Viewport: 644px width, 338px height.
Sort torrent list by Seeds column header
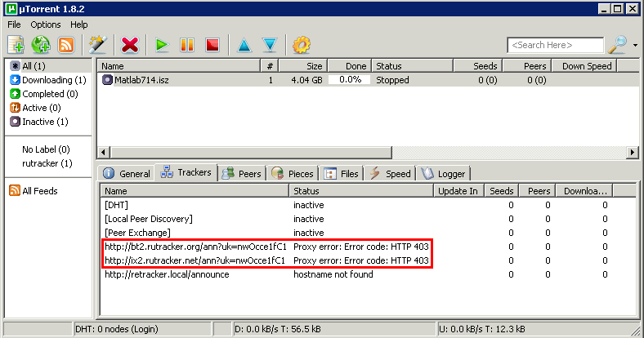click(x=478, y=66)
